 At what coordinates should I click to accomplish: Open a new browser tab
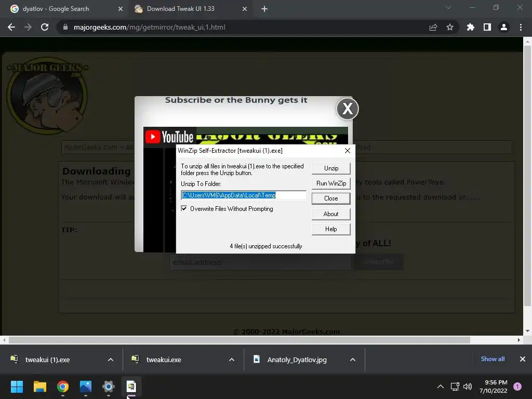(x=264, y=9)
